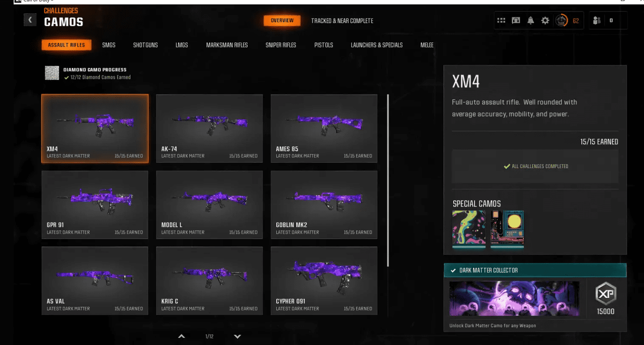Open the social friends party icon

coord(597,20)
